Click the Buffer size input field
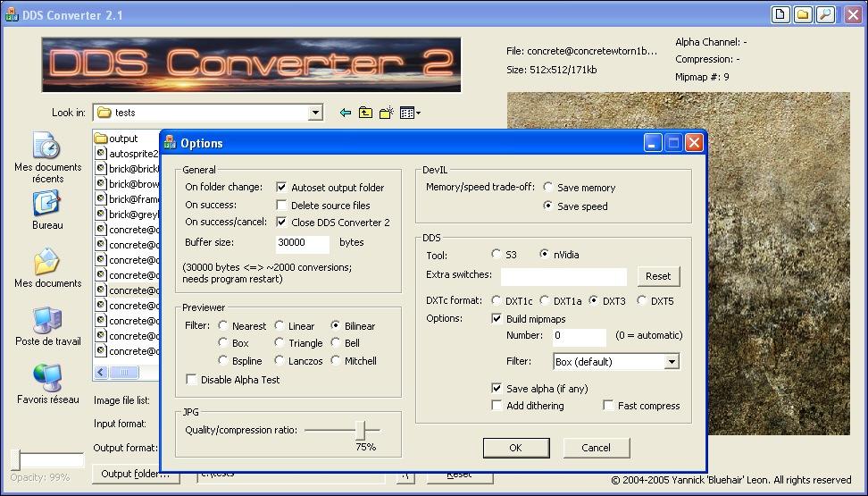The image size is (868, 496). tap(302, 243)
